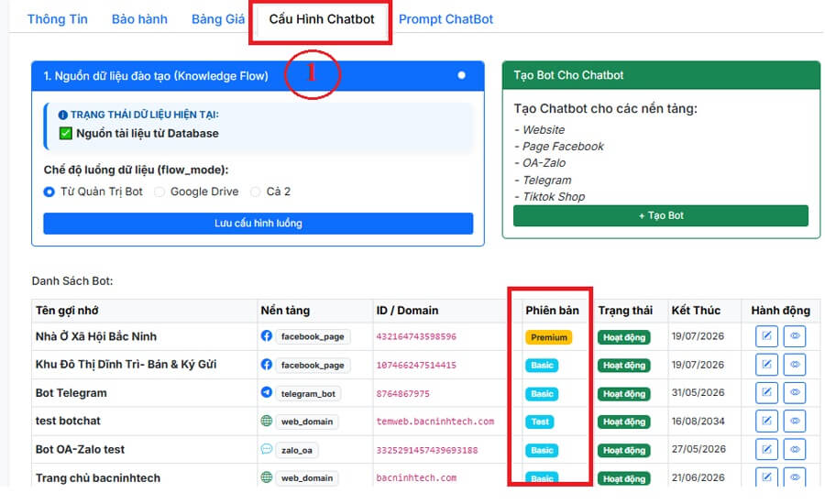The width and height of the screenshot is (825, 504).
Task: Choose the Google Drive flow mode
Action: pos(159,192)
